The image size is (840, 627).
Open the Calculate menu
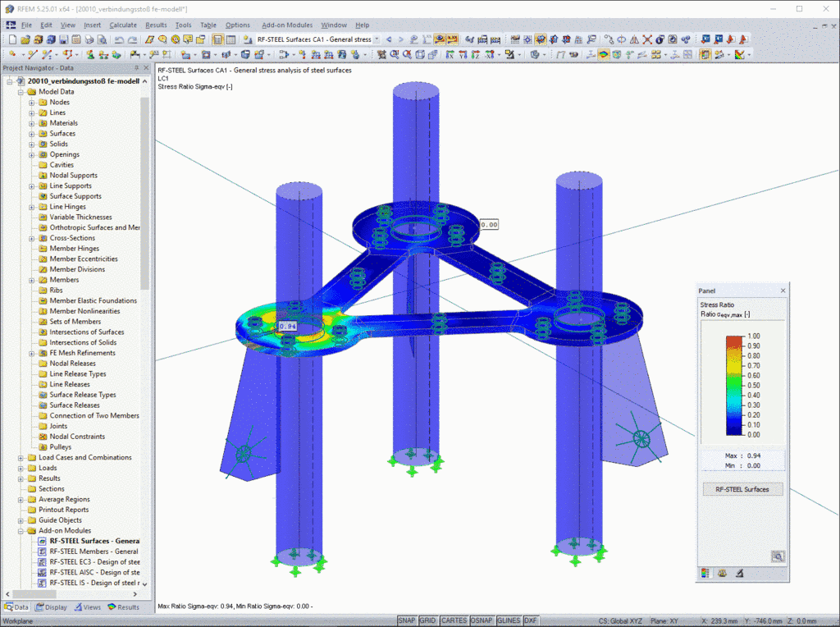123,25
